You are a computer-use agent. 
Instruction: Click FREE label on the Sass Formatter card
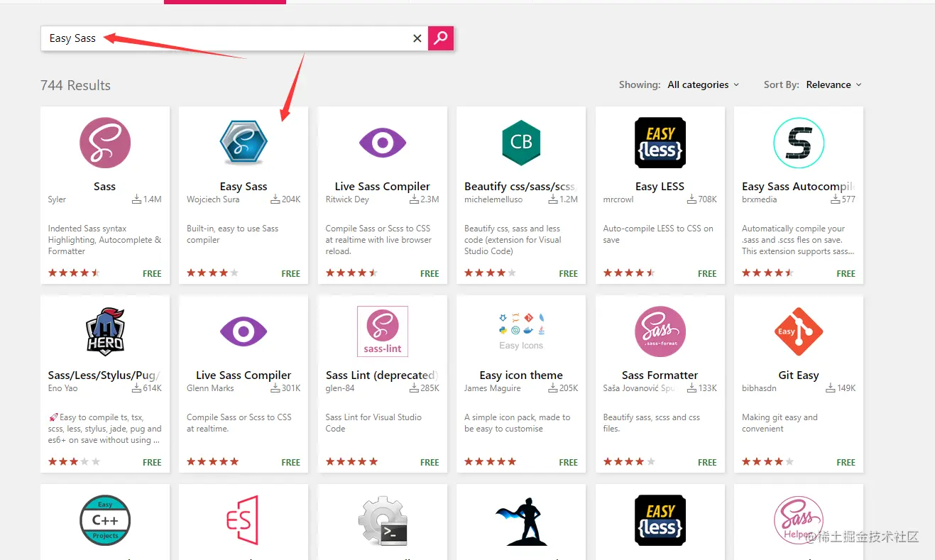[x=707, y=462]
